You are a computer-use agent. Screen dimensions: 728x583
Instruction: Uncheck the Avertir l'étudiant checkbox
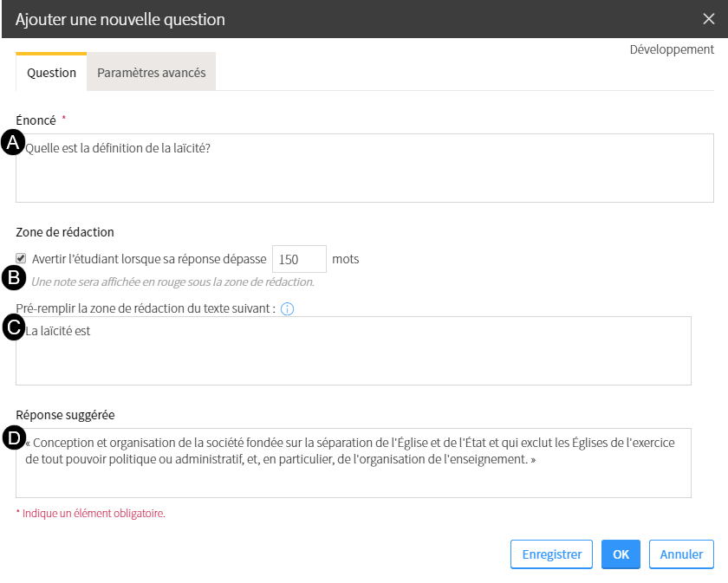coord(21,258)
